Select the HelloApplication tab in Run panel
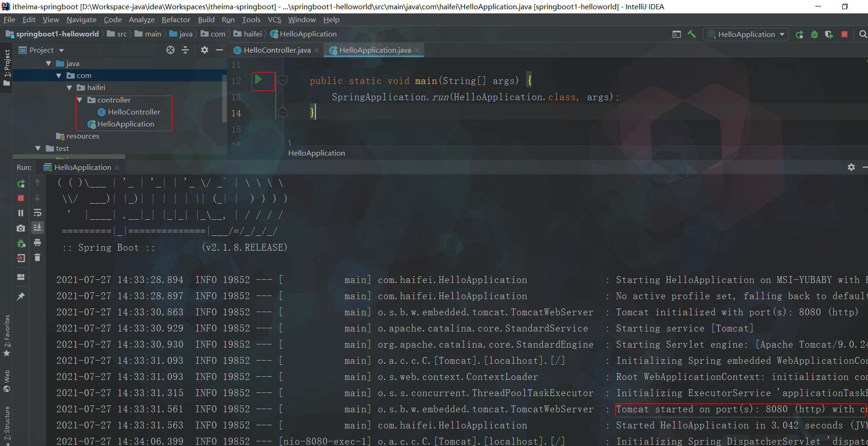Viewport: 868px width, 446px height. click(82, 167)
